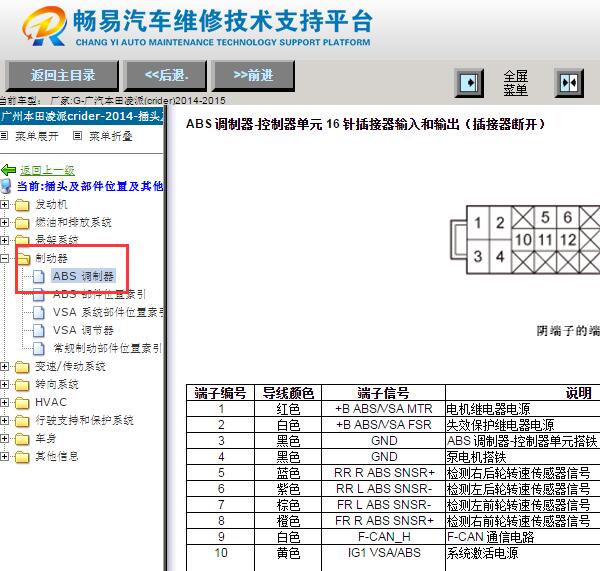This screenshot has height=571, width=600.
Task: Click the '+B ABS/VSA FSR' signal cell
Action: pyautogui.click(x=383, y=425)
